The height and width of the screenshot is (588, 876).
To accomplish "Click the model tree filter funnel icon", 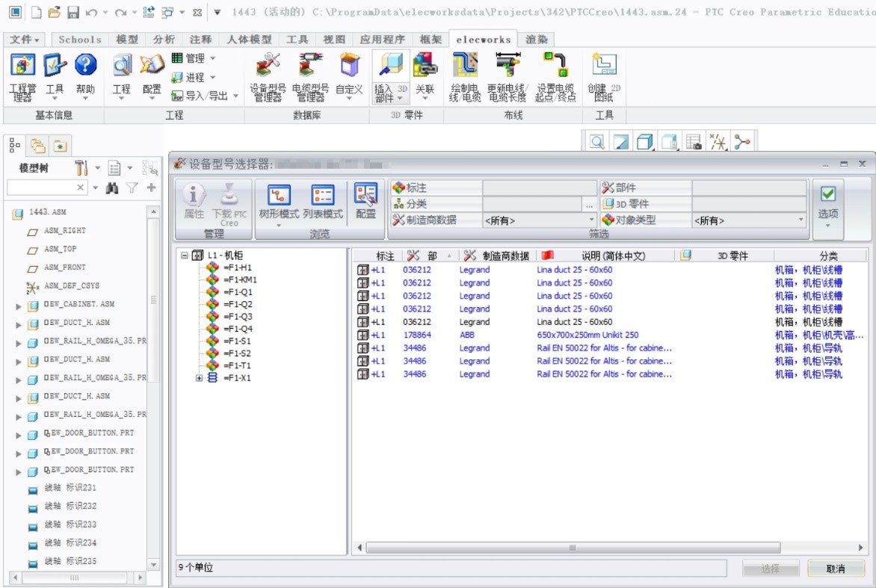I will (x=132, y=188).
